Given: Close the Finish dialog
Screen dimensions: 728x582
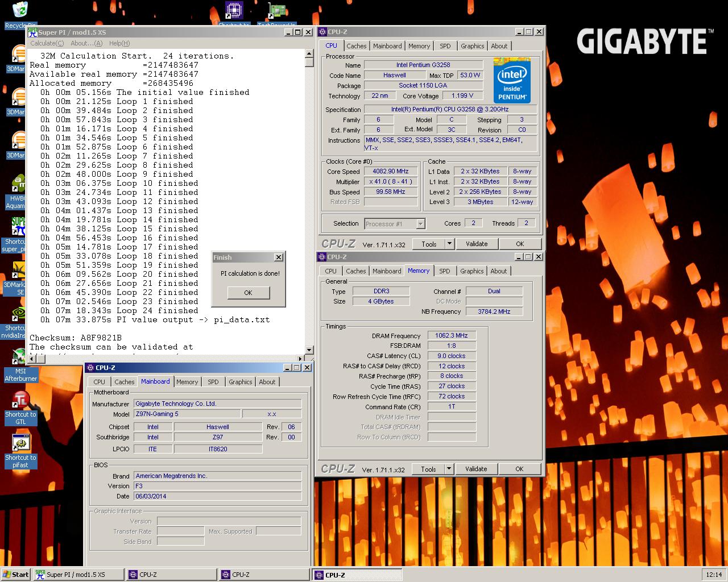Looking at the screenshot, I should click(279, 257).
